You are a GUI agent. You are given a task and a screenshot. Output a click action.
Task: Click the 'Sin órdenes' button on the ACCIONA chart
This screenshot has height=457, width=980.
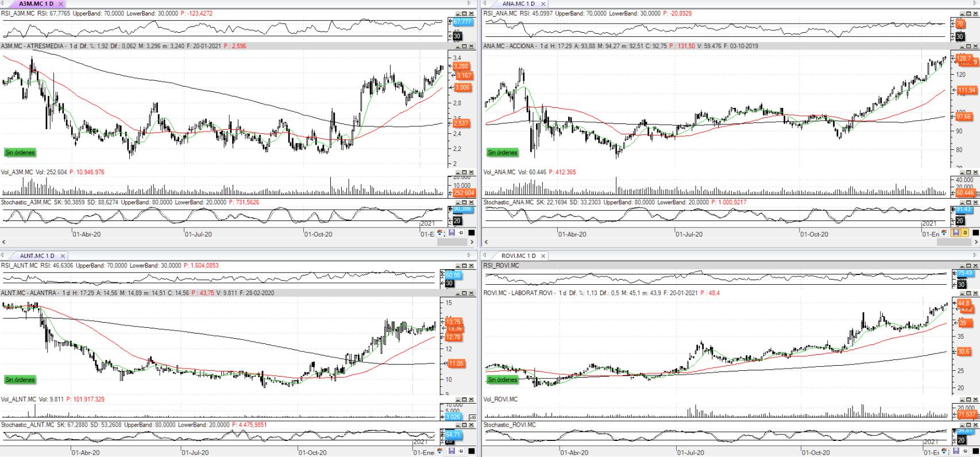click(x=503, y=153)
